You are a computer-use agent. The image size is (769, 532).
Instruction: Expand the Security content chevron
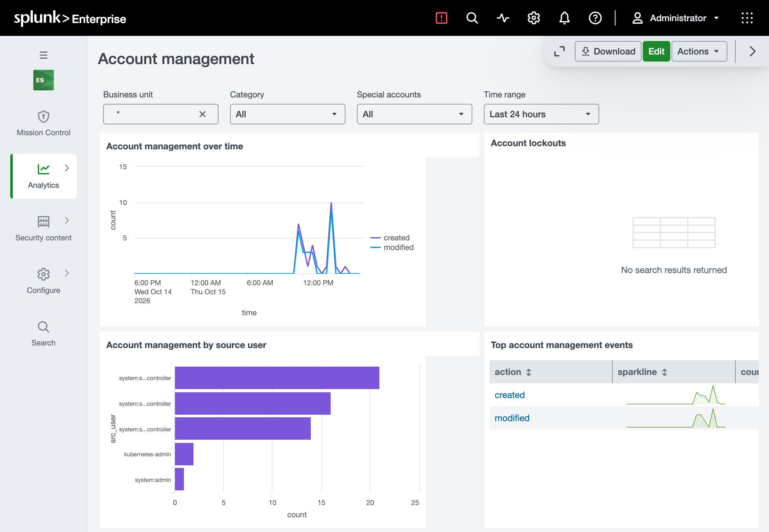67,221
